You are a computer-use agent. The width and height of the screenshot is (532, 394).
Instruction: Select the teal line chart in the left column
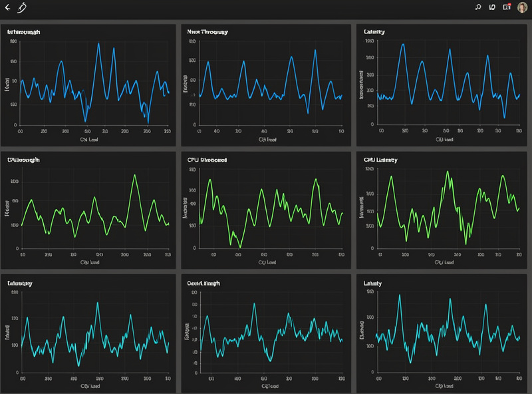coord(88,334)
